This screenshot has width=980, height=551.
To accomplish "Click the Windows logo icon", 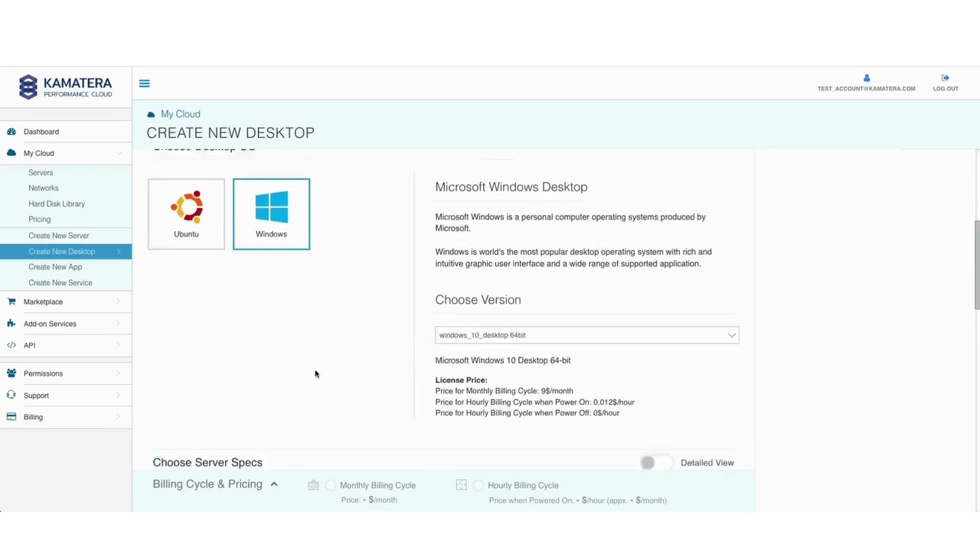I will (272, 207).
